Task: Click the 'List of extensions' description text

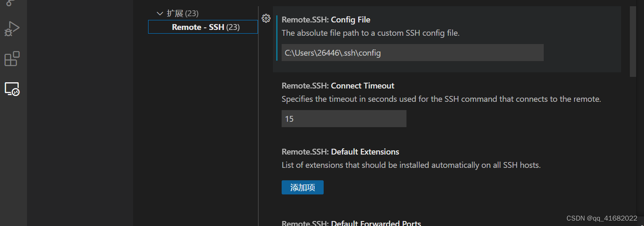Action: pos(411,165)
